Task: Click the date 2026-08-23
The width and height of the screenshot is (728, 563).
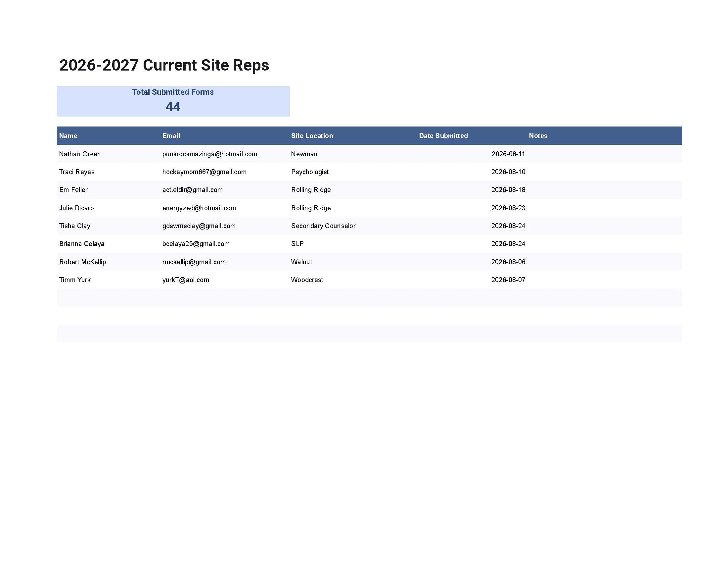Action: click(x=508, y=208)
